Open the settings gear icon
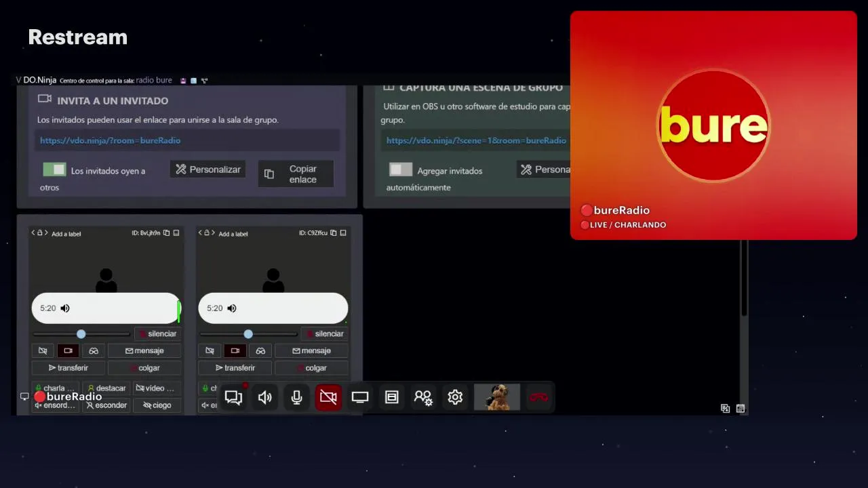Screen dimensions: 868x488 (x=455, y=397)
